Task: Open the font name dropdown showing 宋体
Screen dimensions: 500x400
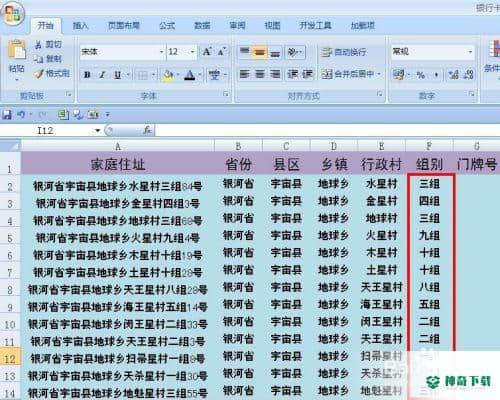Action: [122, 52]
